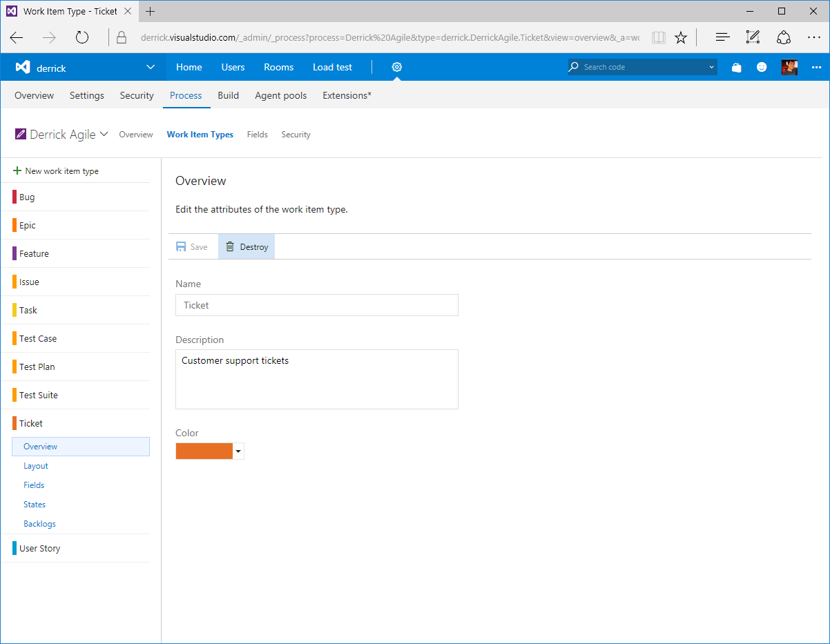Image resolution: width=830 pixels, height=644 pixels.
Task: Open Users in top navigation
Action: coord(233,67)
